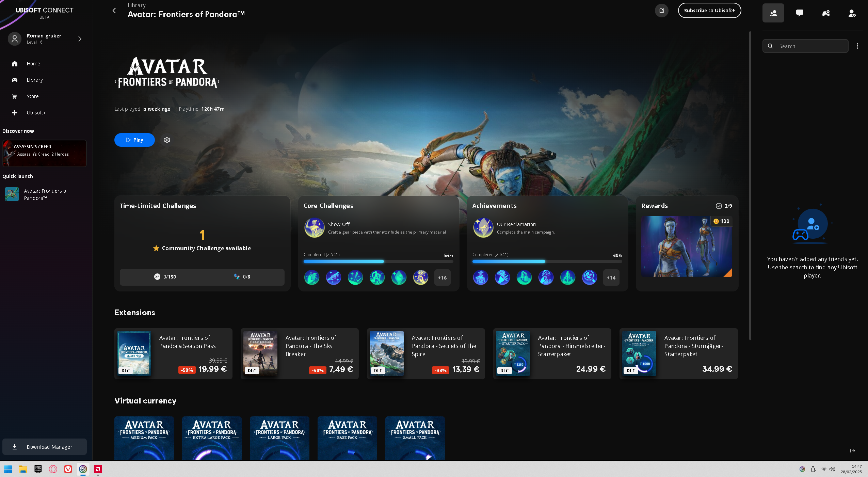Open the game settings gear icon

pyautogui.click(x=167, y=140)
